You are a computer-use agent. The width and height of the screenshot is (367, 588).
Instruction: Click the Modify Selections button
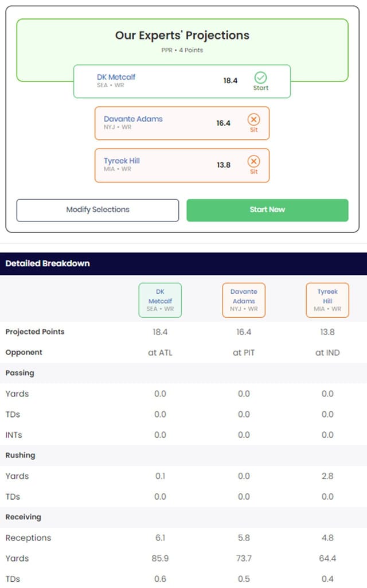pyautogui.click(x=98, y=210)
